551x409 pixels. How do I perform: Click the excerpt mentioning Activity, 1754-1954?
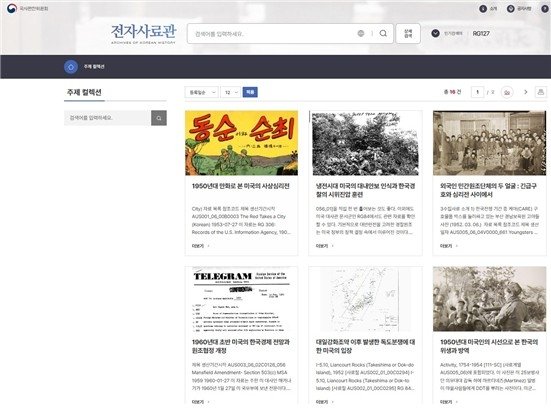click(x=489, y=376)
